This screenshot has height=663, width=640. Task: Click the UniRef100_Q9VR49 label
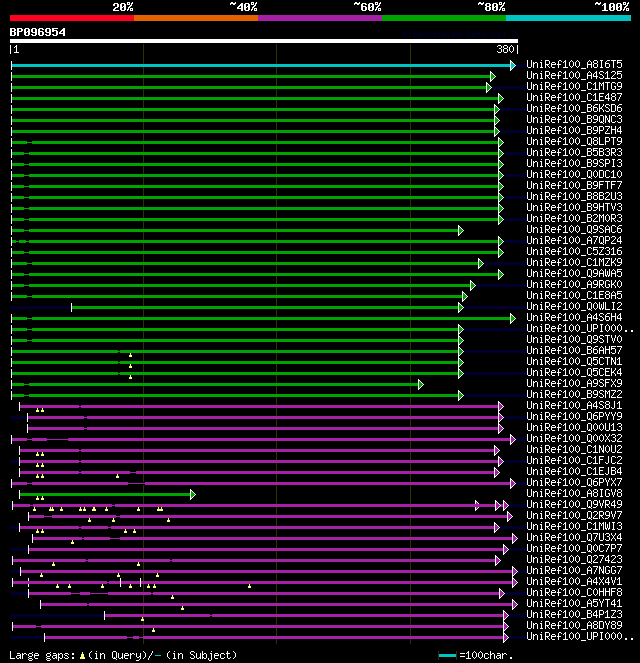(x=574, y=504)
